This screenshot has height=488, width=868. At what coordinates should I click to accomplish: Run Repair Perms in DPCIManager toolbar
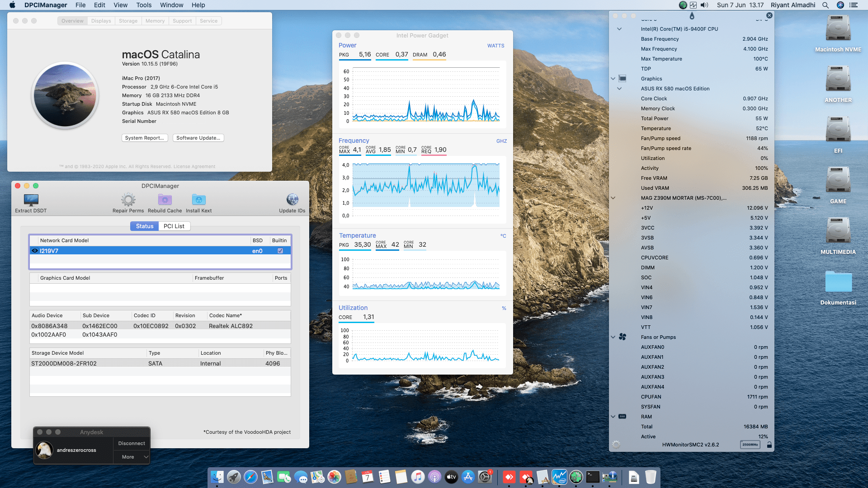click(x=128, y=201)
